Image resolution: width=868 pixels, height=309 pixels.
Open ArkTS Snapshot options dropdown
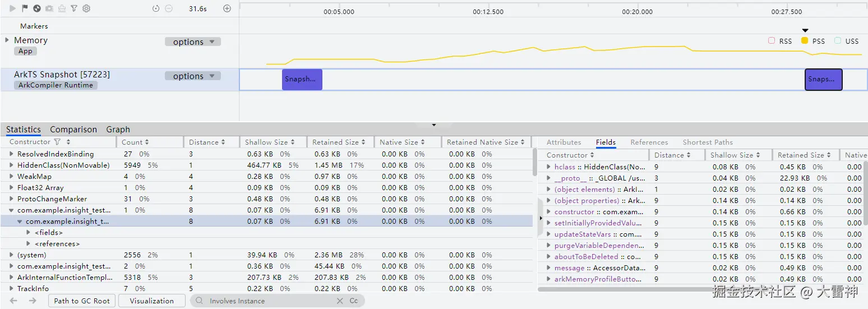[193, 76]
